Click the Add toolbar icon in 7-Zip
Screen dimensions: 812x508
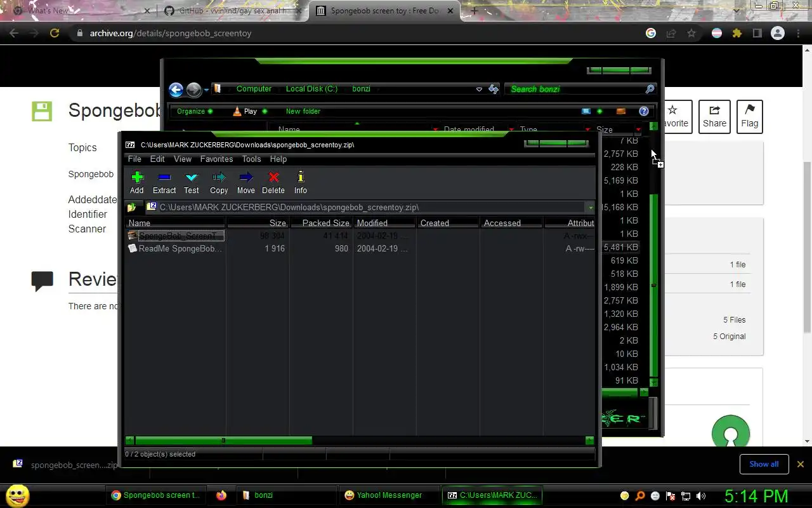pyautogui.click(x=137, y=182)
